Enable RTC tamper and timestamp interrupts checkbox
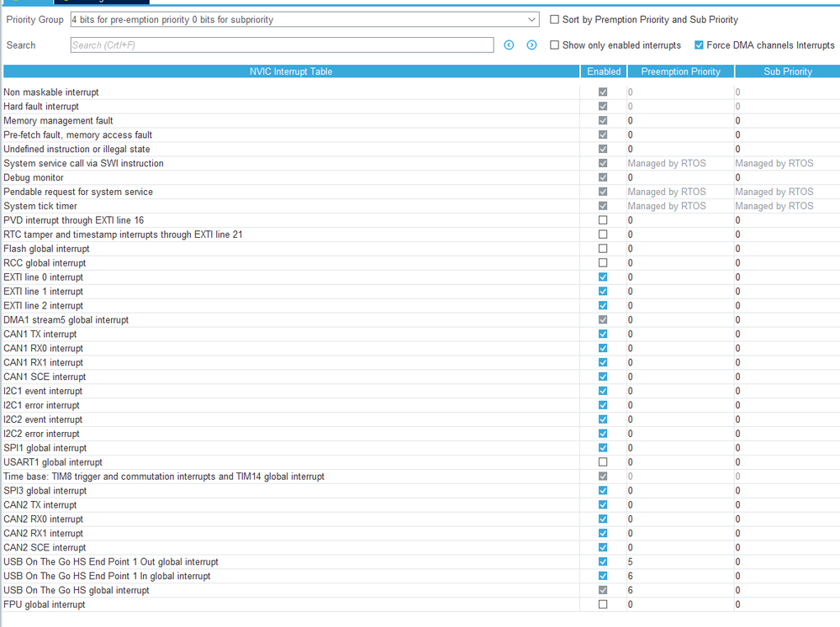Screen dimensions: 840x627 [x=603, y=234]
